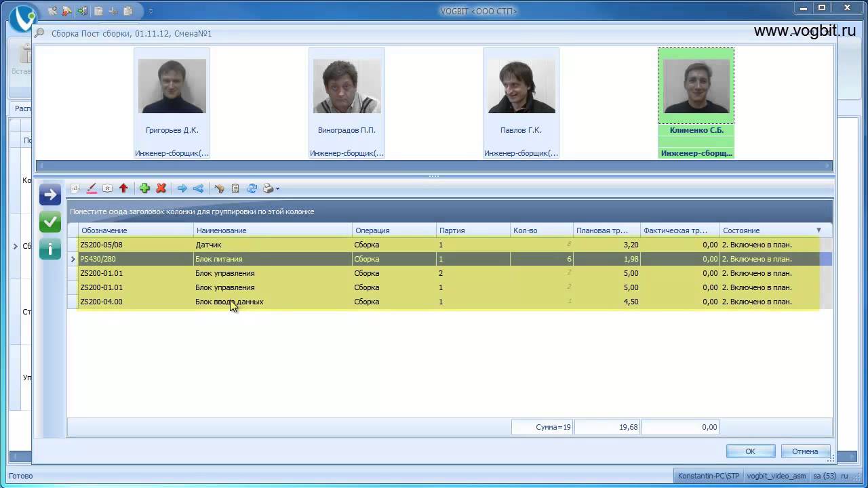
Task: Sort by Операция column header
Action: [x=394, y=230]
